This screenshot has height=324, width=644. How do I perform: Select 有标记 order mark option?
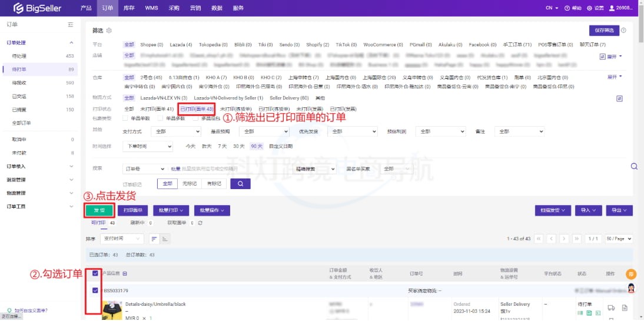[214, 184]
